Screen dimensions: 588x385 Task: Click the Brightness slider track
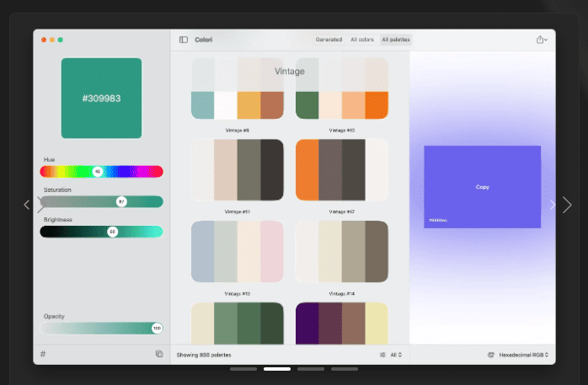tap(101, 232)
